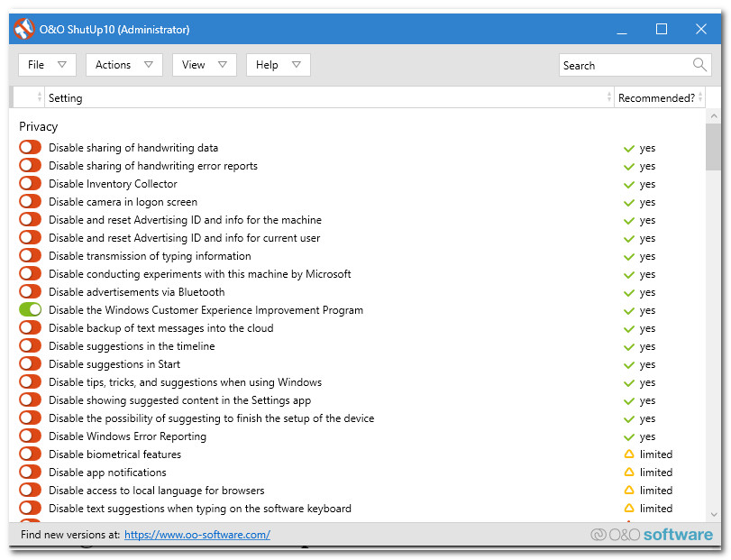
Task: Click the vertical scrollbar thumb
Action: click(713, 147)
